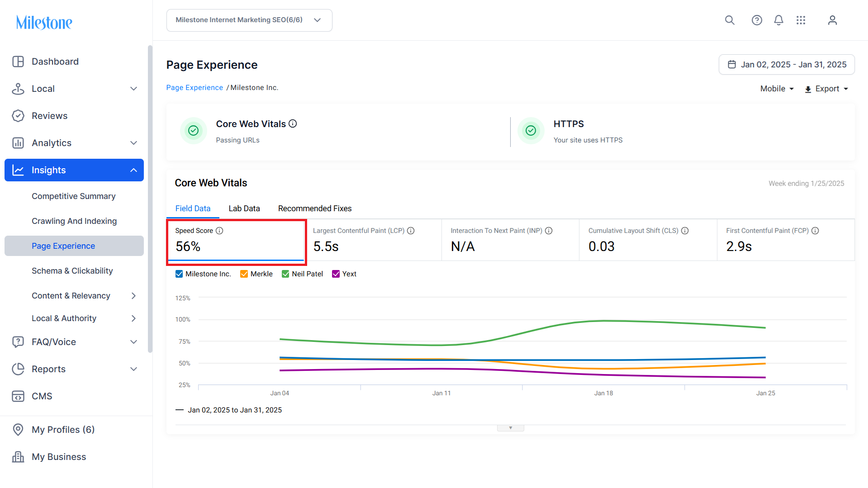Open the Milestone Internet Marketing SEO dropdown
This screenshot has width=868, height=488.
pyautogui.click(x=249, y=20)
